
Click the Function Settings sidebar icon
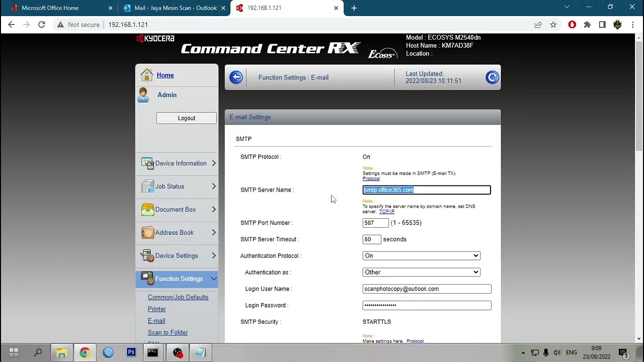point(147,279)
